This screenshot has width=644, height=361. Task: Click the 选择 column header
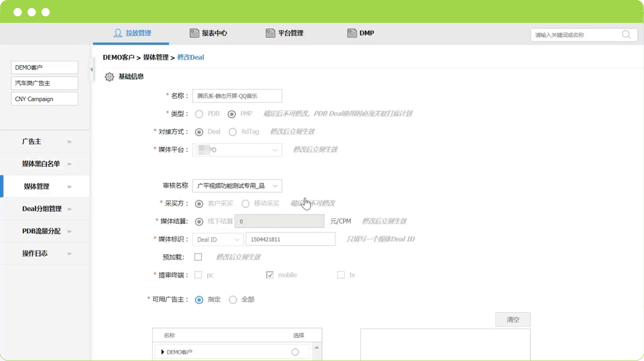(x=299, y=335)
